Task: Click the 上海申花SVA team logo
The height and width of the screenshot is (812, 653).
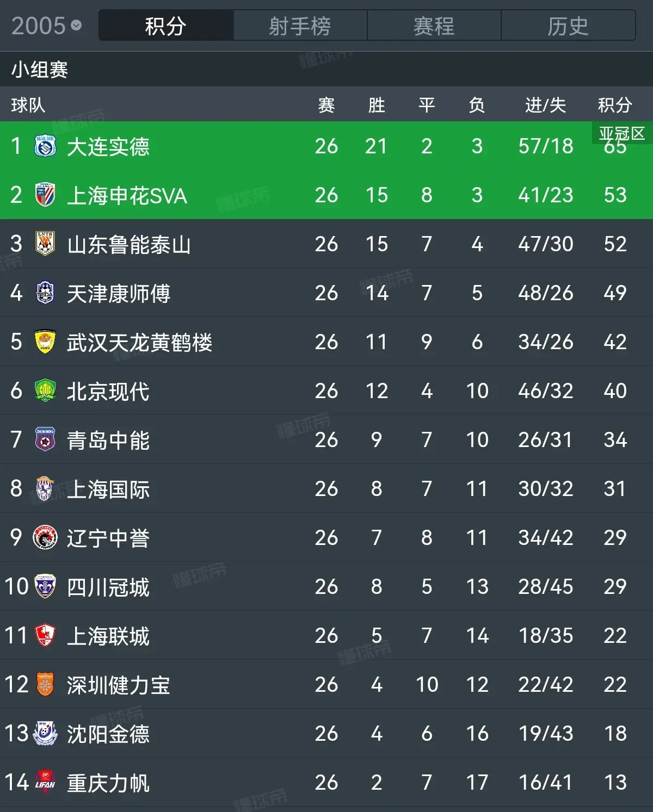Action: click(x=45, y=195)
